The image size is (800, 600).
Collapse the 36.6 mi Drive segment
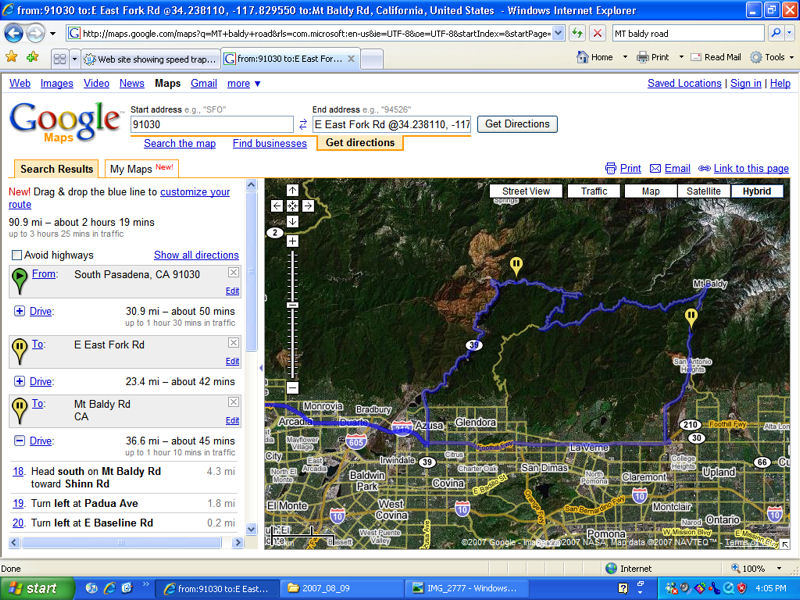pyautogui.click(x=19, y=440)
